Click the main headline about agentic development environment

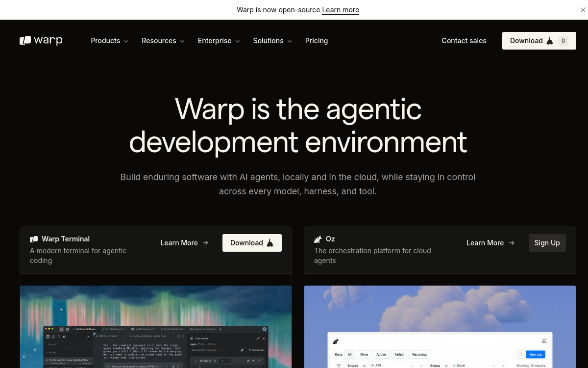pos(298,125)
